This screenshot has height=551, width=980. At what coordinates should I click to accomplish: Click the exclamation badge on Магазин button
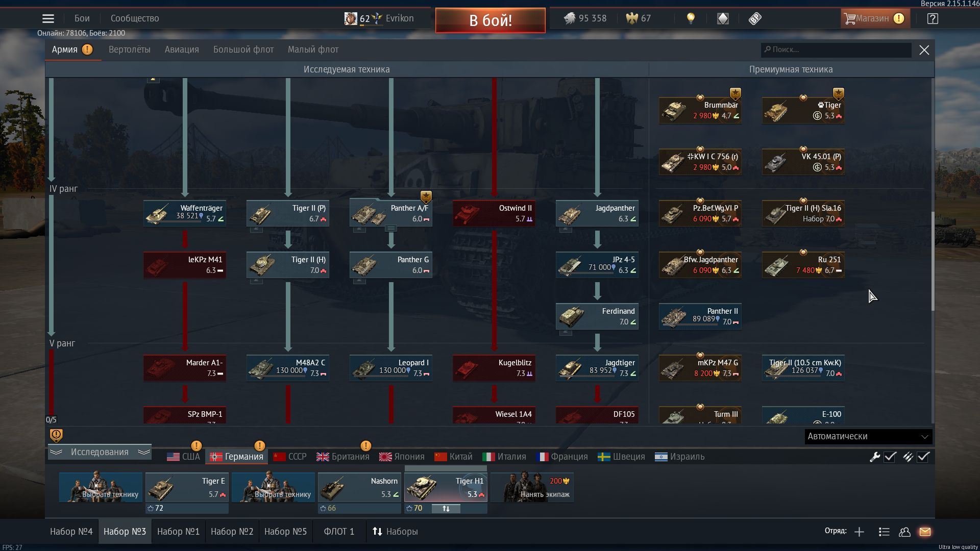click(899, 19)
